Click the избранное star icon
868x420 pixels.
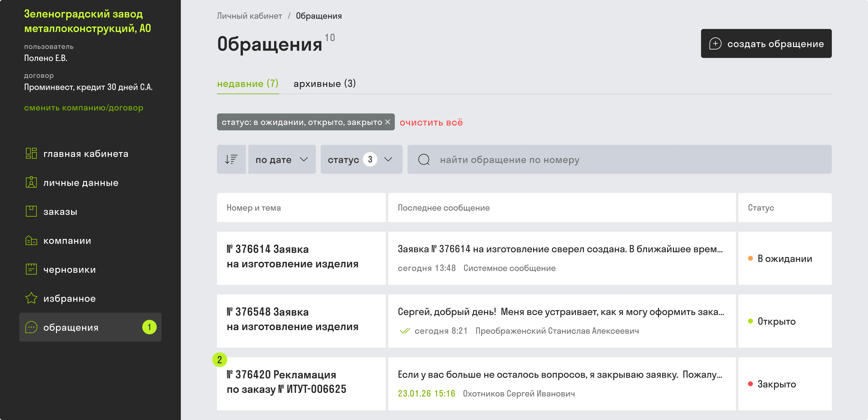pyautogui.click(x=31, y=298)
